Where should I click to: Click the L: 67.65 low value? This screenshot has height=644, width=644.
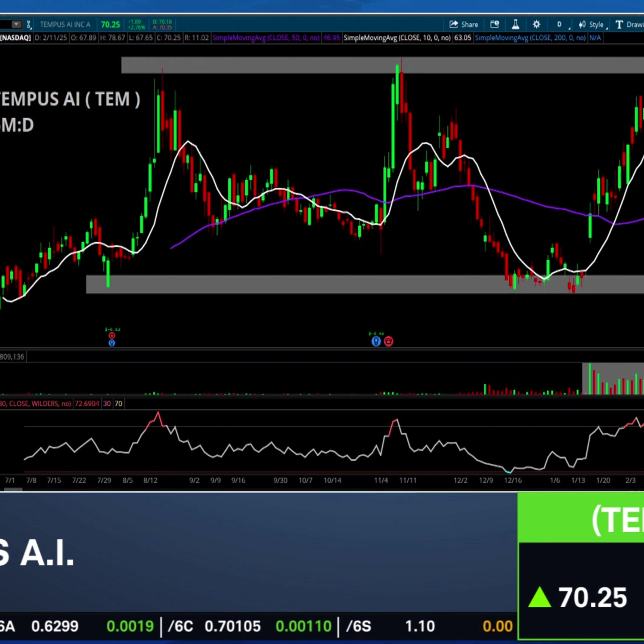pyautogui.click(x=141, y=38)
